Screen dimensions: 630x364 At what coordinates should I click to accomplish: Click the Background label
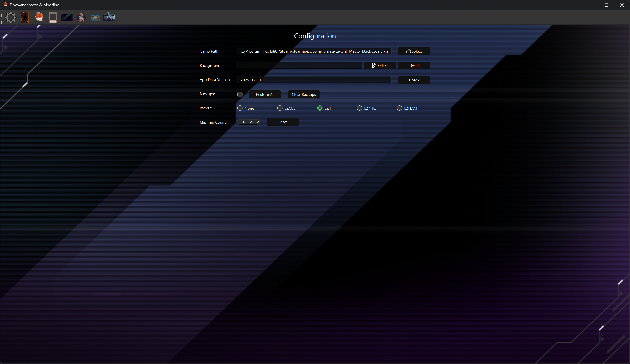tap(210, 66)
